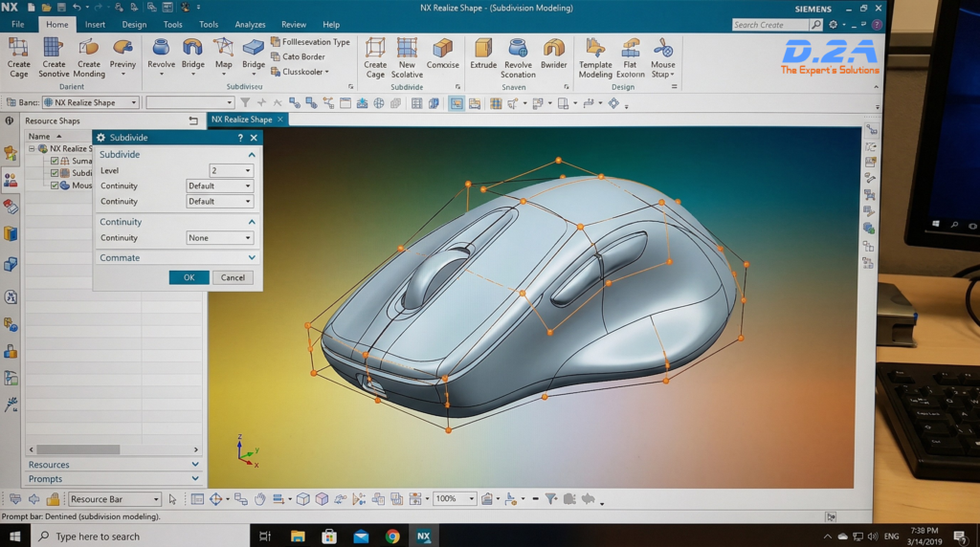
Task: Open the Resource Bar dropdown
Action: coord(115,499)
